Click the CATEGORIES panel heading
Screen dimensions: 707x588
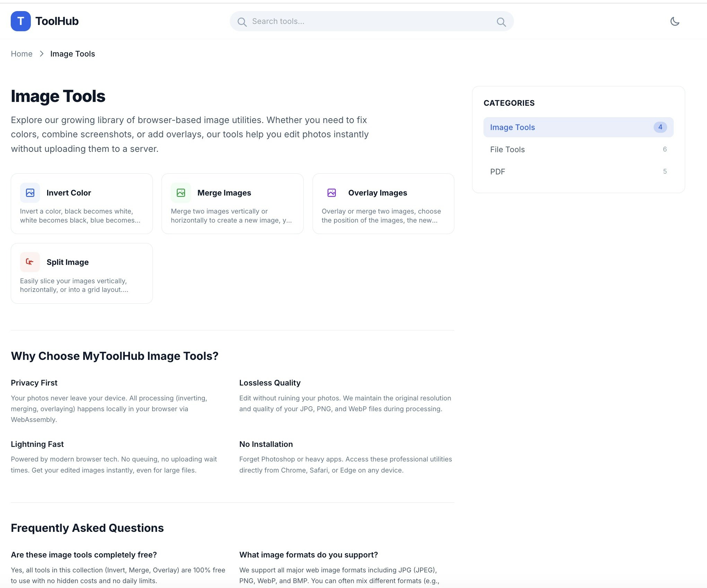click(509, 103)
